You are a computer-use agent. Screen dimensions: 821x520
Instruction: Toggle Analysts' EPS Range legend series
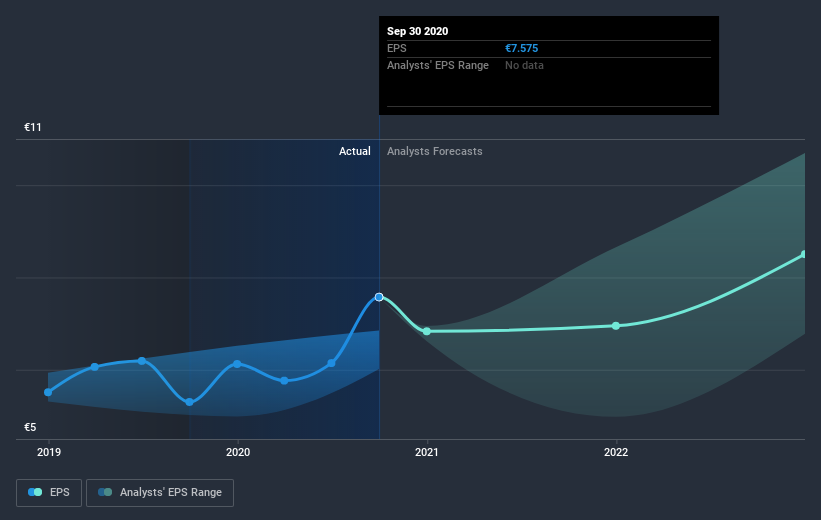tap(160, 493)
